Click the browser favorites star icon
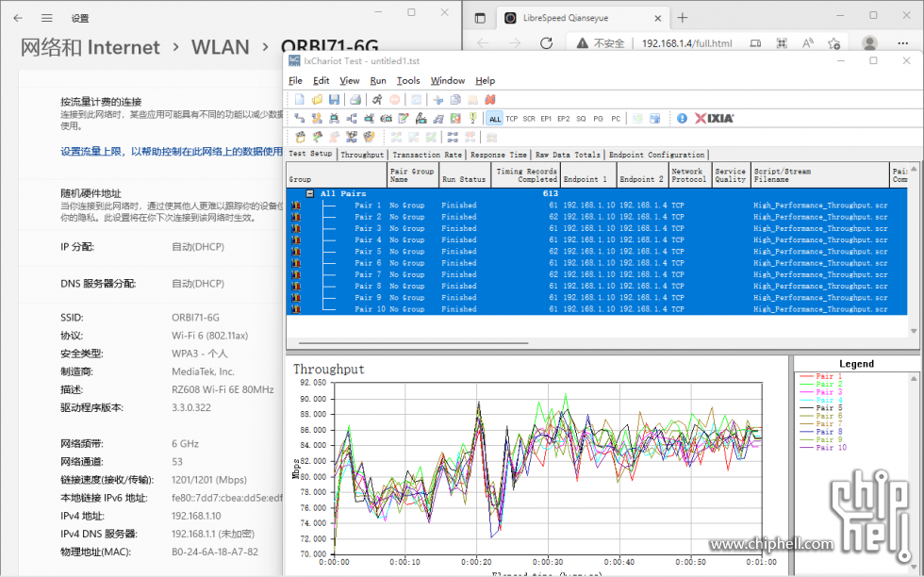The width and height of the screenshot is (924, 577). click(833, 43)
